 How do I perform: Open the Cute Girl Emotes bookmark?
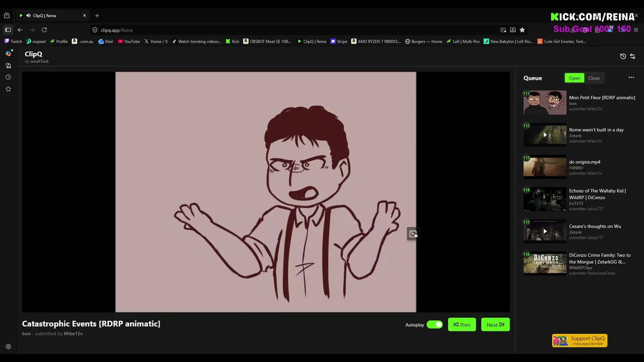coord(561,41)
